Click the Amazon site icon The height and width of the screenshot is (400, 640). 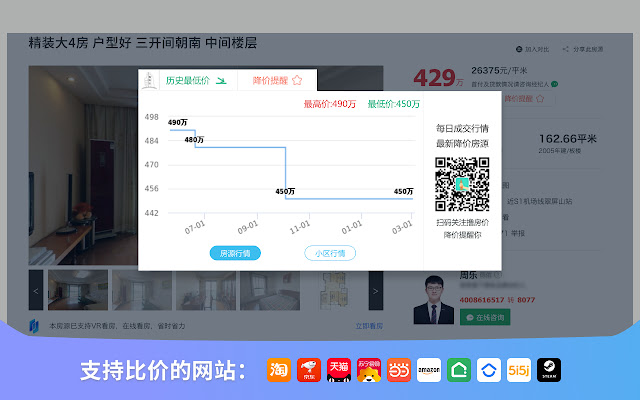(429, 370)
